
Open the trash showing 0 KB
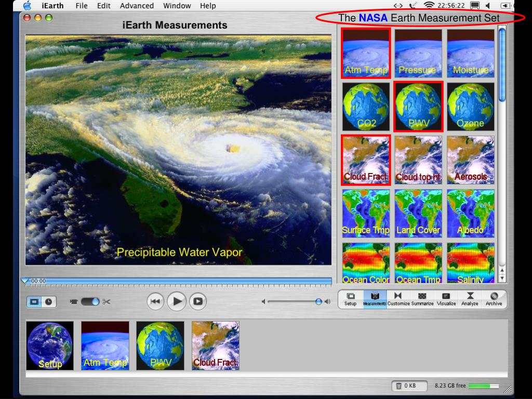point(409,386)
